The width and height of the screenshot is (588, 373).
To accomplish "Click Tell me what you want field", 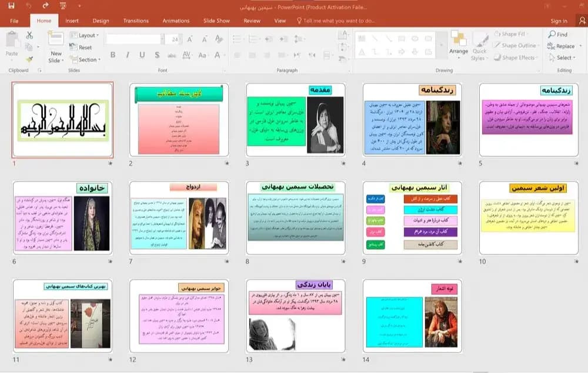I will [x=339, y=21].
